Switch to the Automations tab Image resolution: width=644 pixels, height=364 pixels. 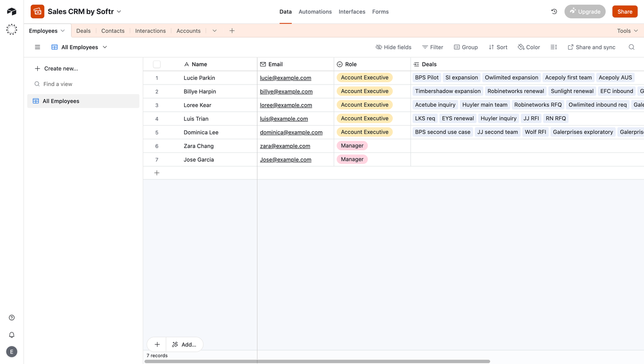pyautogui.click(x=315, y=11)
